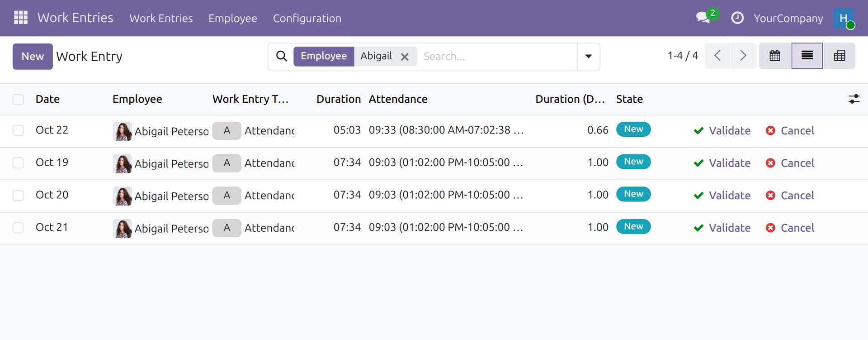Switch to list view
Viewport: 868px width, 340px height.
(x=807, y=56)
